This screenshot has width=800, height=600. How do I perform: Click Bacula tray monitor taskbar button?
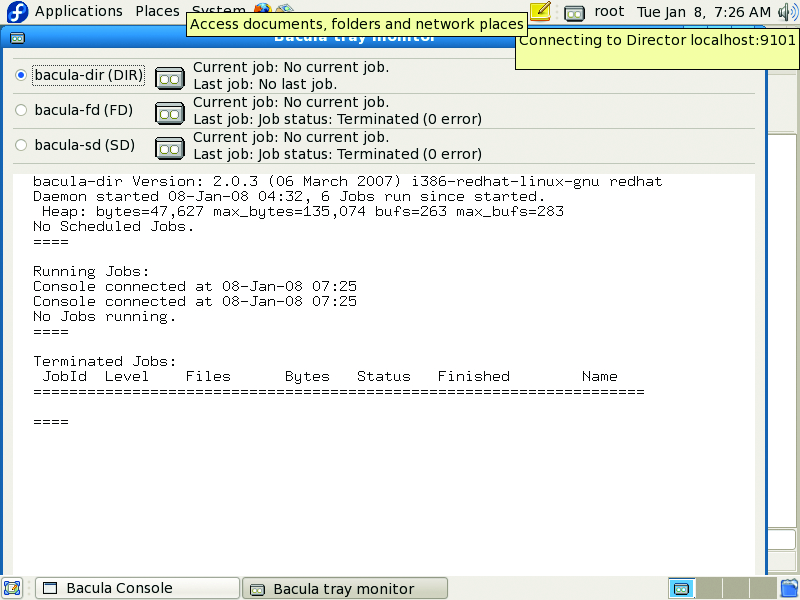(x=345, y=588)
